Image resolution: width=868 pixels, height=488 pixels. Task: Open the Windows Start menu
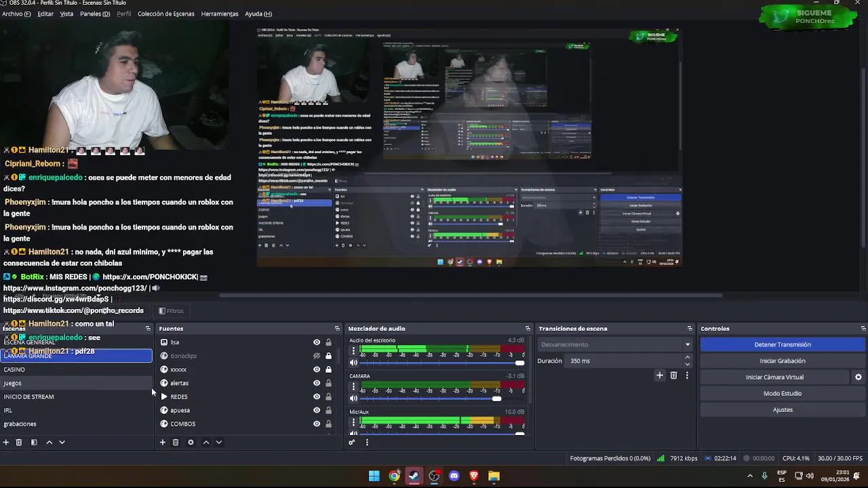374,476
